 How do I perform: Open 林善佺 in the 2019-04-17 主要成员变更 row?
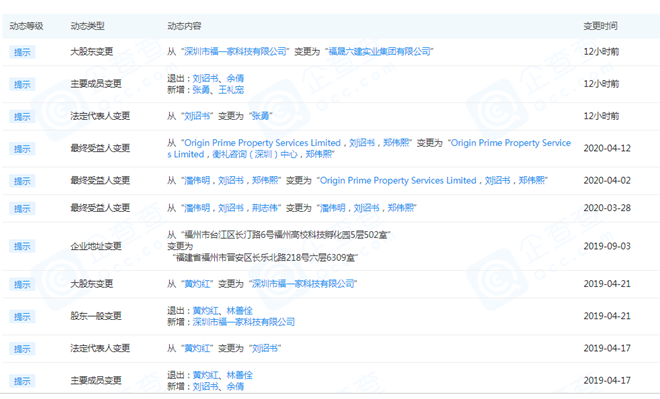pos(240,375)
